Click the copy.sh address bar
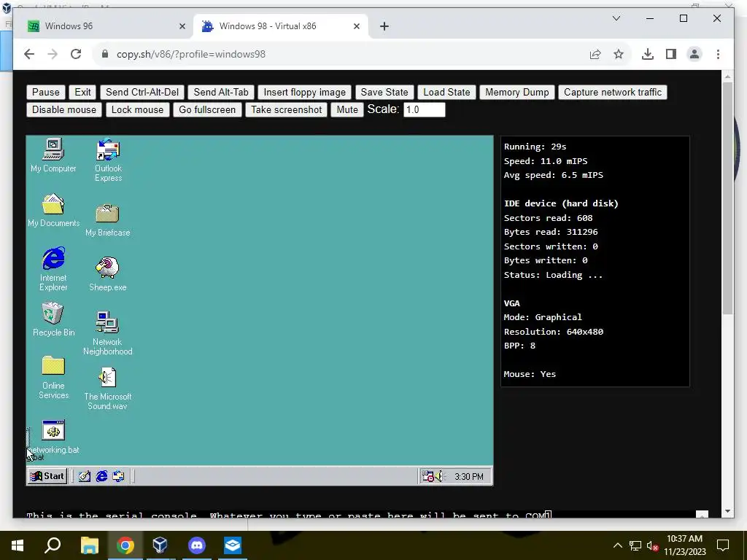This screenshot has height=560, width=747. point(343,54)
